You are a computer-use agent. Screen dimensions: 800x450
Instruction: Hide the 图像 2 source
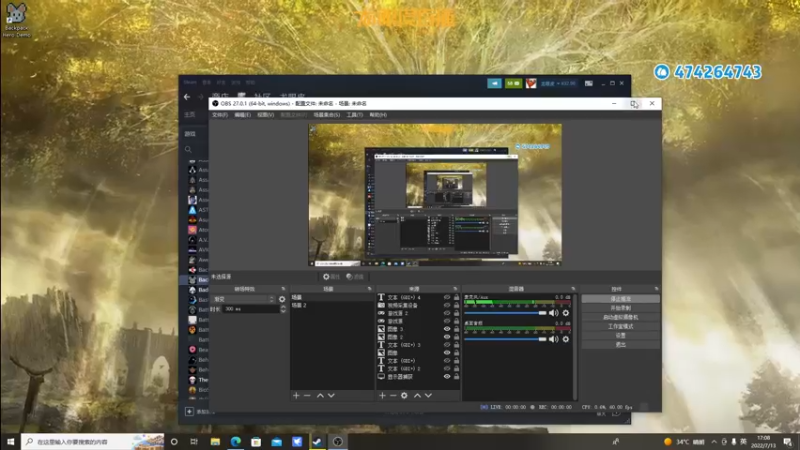pyautogui.click(x=447, y=337)
